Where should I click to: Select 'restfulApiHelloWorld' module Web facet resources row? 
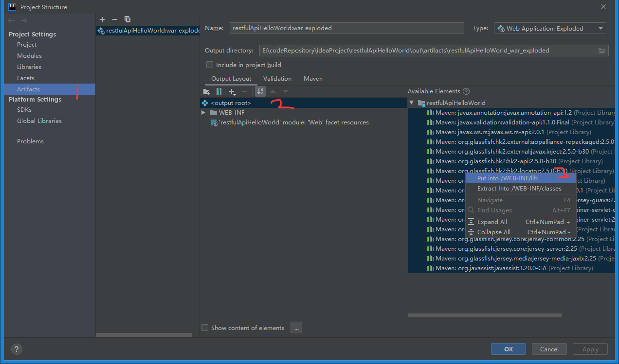[x=304, y=122]
